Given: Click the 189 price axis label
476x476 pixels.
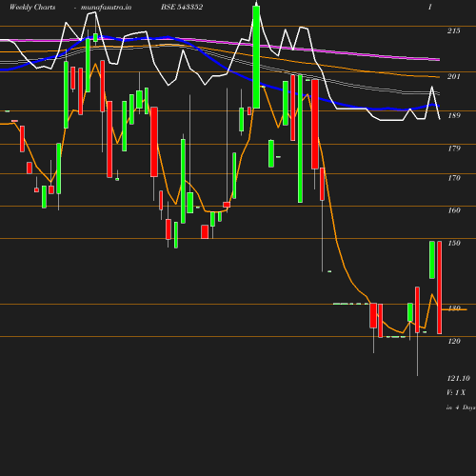Looking at the screenshot, I should pos(454,115).
